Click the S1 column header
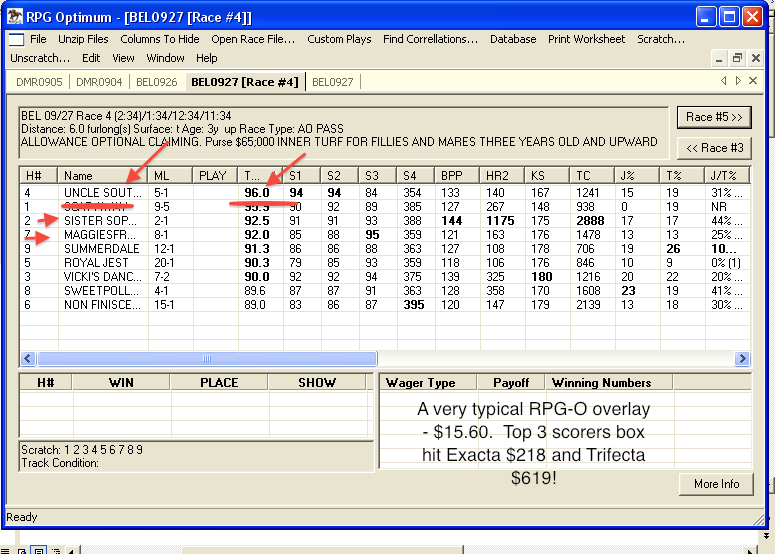The width and height of the screenshot is (775, 554). click(302, 175)
